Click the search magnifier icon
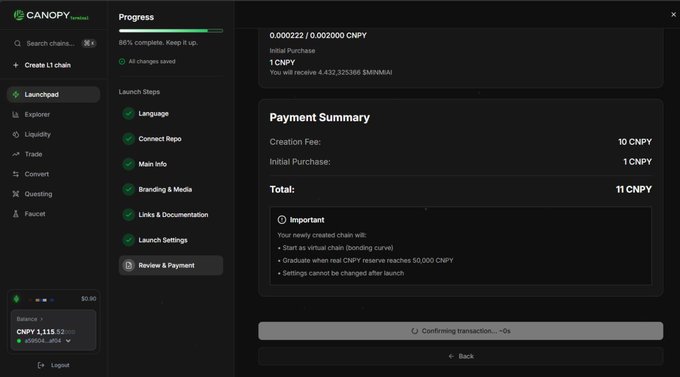Viewport: 680px width, 377px height. 17,43
